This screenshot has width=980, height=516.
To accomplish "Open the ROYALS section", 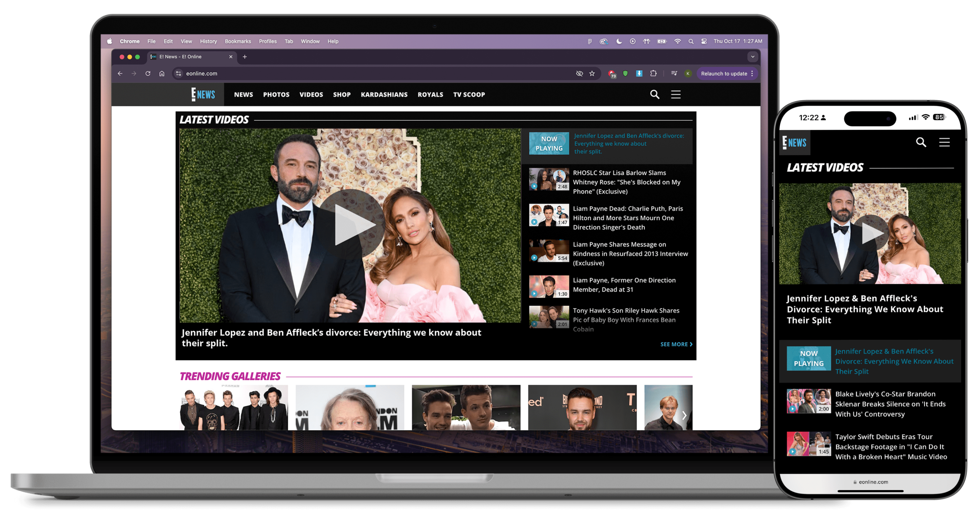I will point(430,94).
